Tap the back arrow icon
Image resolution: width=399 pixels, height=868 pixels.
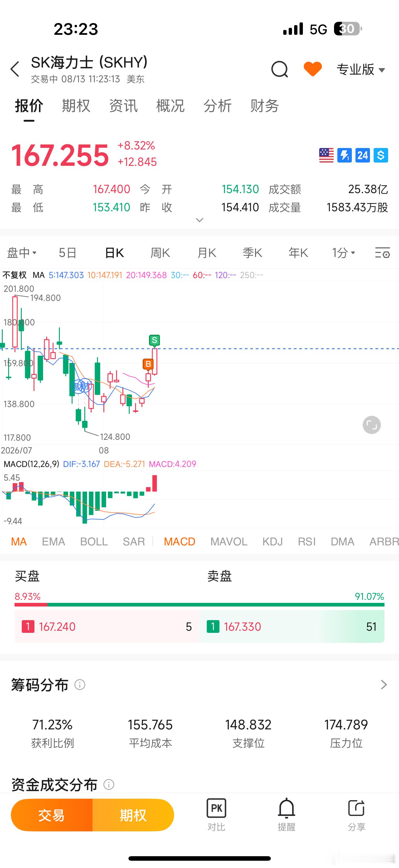coord(15,69)
